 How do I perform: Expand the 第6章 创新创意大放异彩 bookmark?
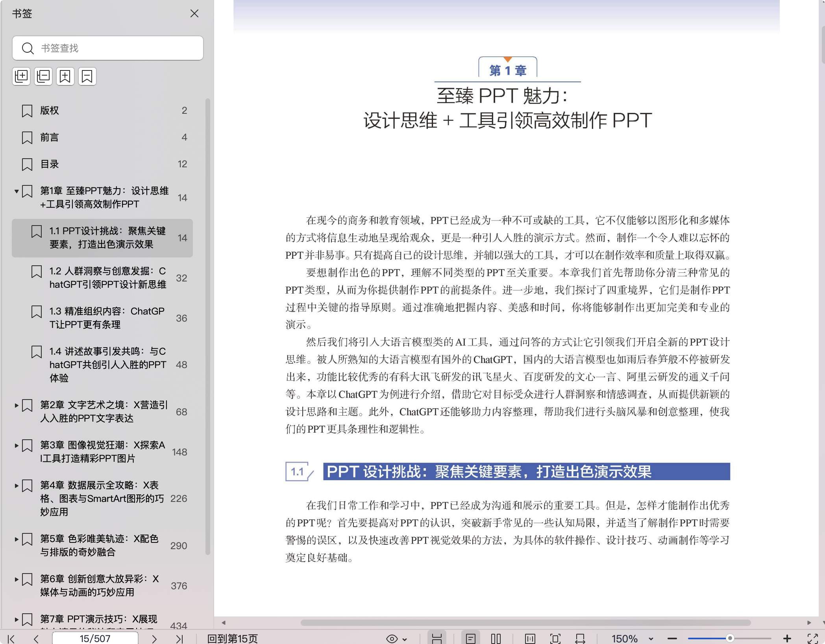tap(16, 579)
